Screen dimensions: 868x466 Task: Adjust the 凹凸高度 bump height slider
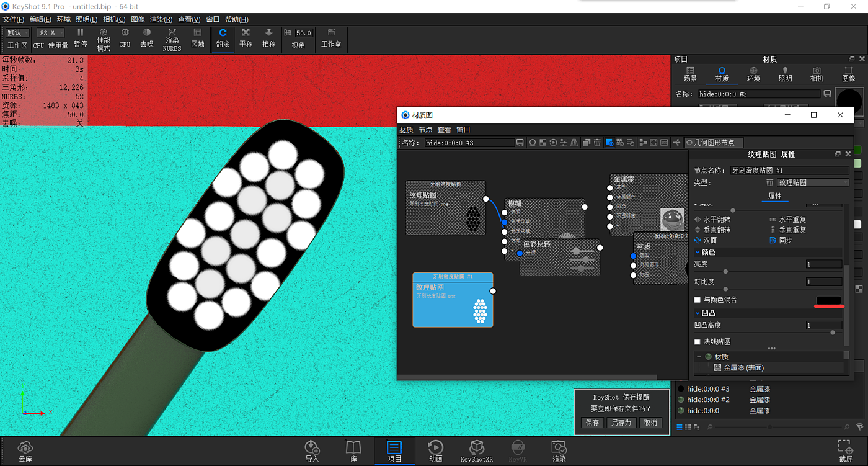pos(832,333)
